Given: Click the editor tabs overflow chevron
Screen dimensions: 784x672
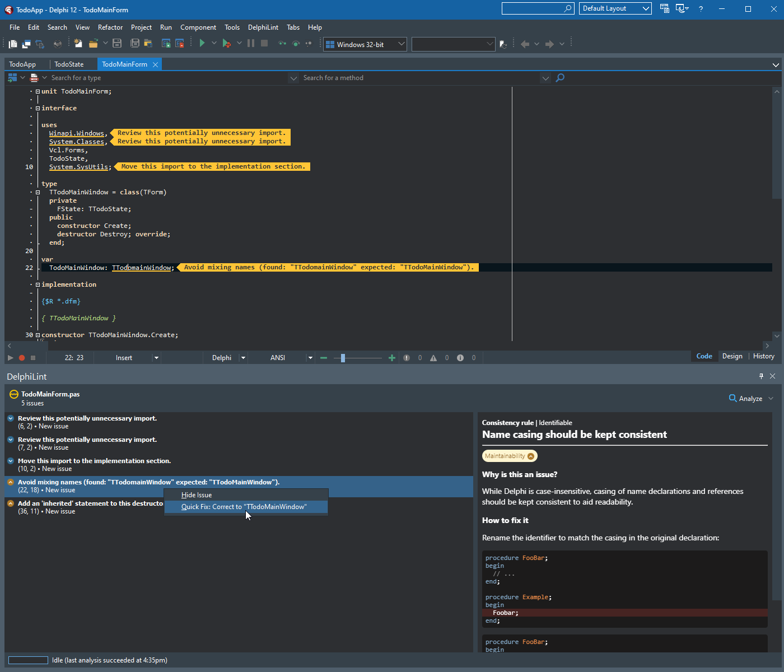Looking at the screenshot, I should coord(776,65).
